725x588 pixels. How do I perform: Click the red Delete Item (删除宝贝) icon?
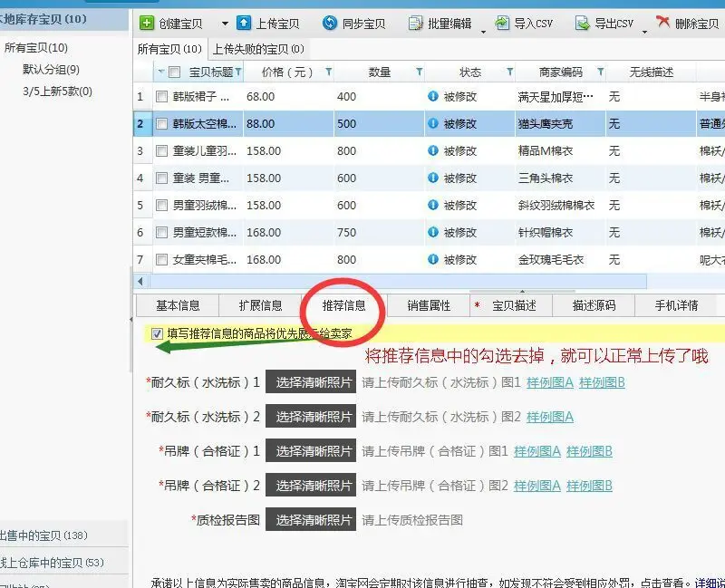pos(662,22)
